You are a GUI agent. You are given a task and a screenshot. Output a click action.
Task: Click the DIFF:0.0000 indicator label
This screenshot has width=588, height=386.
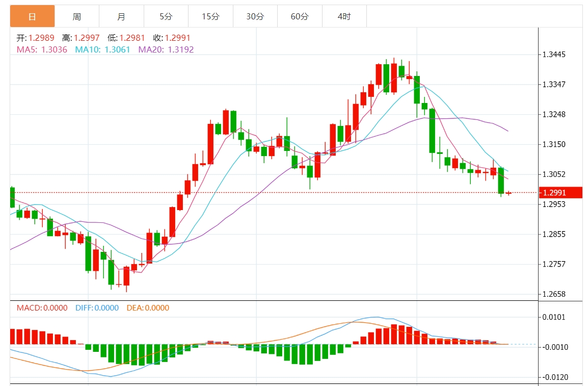pos(97,308)
